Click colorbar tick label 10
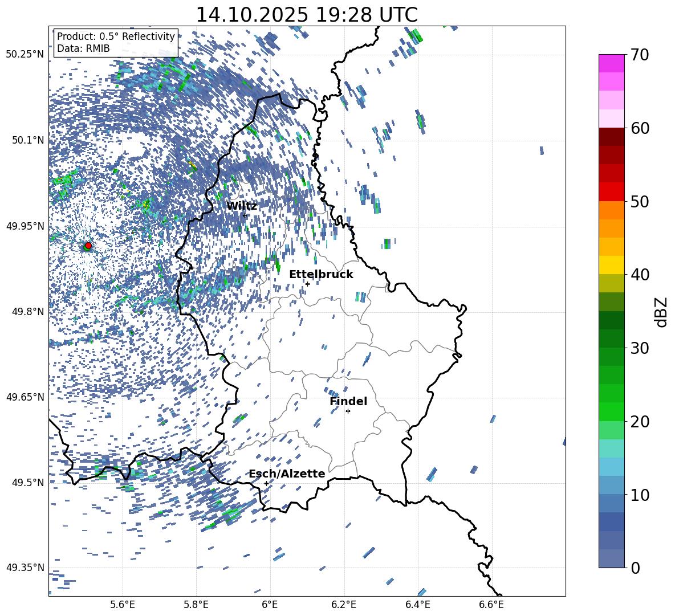Viewport: 675px width, 616px height. tap(640, 495)
